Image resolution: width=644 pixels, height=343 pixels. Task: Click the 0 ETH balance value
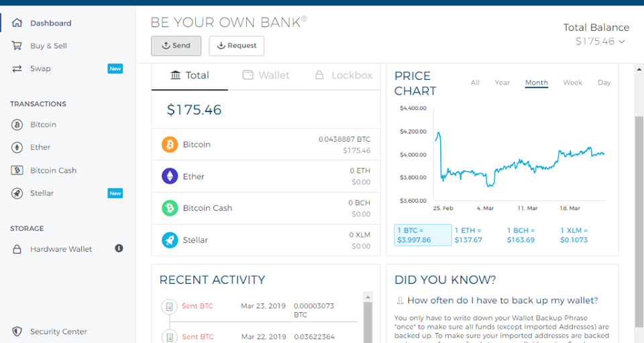point(360,171)
